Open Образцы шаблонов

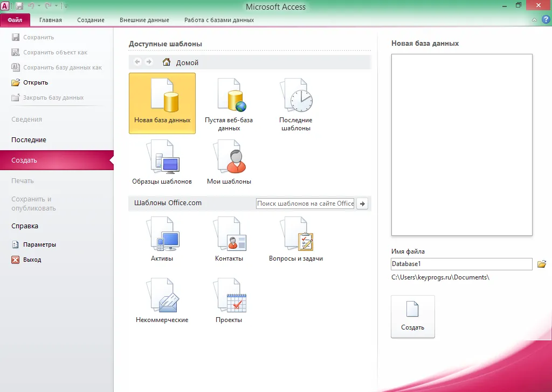click(162, 162)
